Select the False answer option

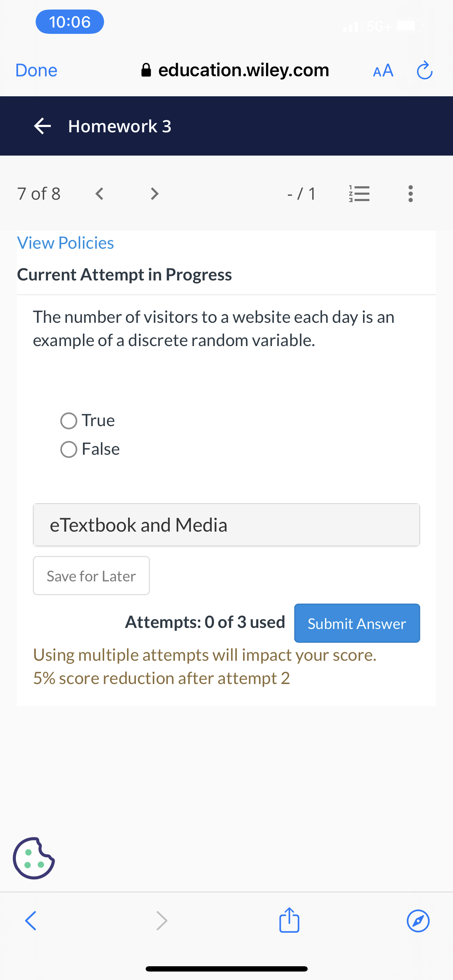click(x=69, y=449)
